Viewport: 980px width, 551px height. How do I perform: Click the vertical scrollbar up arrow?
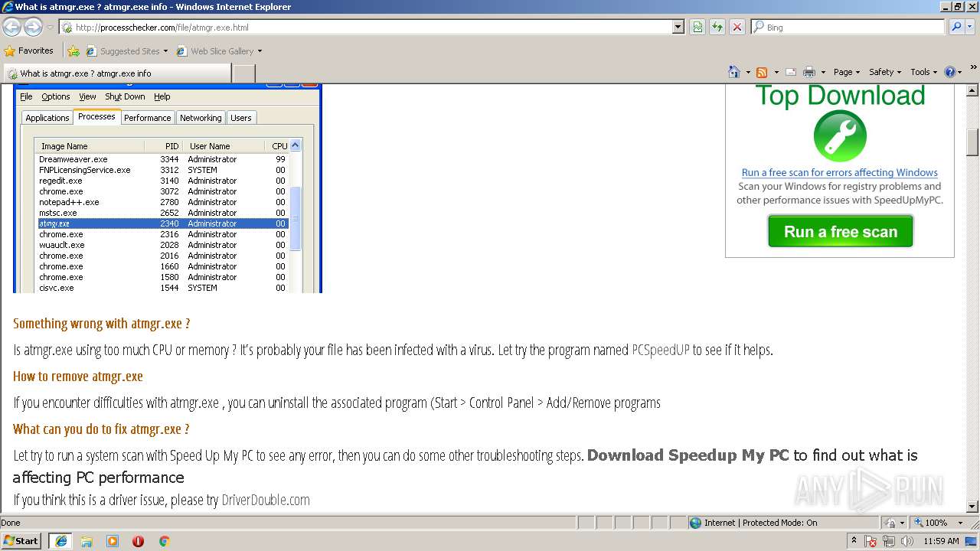click(972, 90)
